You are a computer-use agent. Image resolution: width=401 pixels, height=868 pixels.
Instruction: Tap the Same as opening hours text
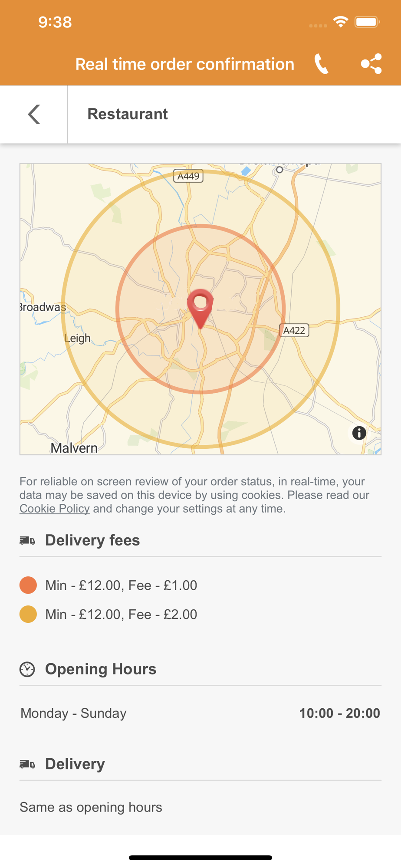coord(91,807)
